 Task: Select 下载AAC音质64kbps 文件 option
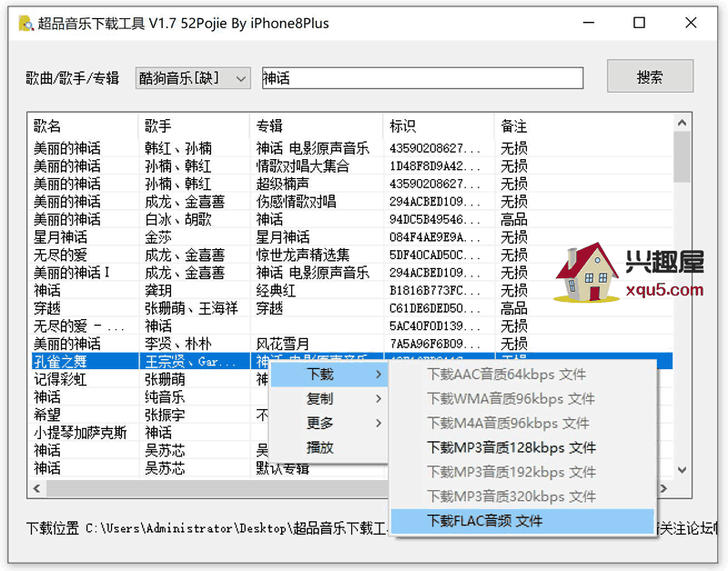tap(522, 374)
